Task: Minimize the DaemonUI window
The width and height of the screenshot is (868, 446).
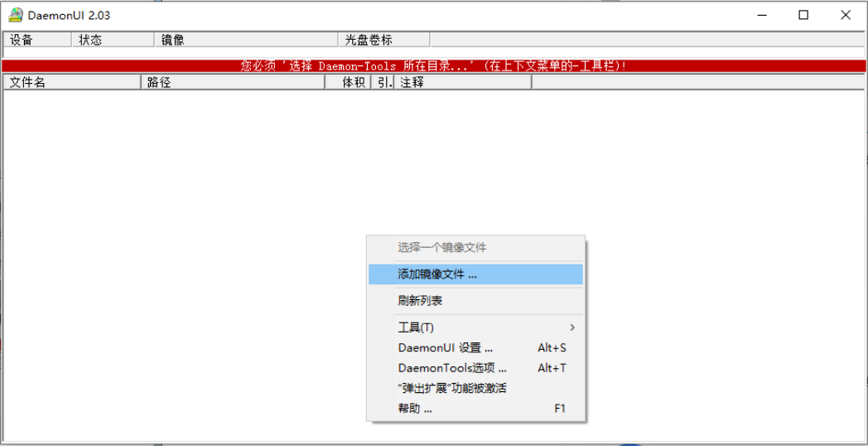Action: coord(761,16)
